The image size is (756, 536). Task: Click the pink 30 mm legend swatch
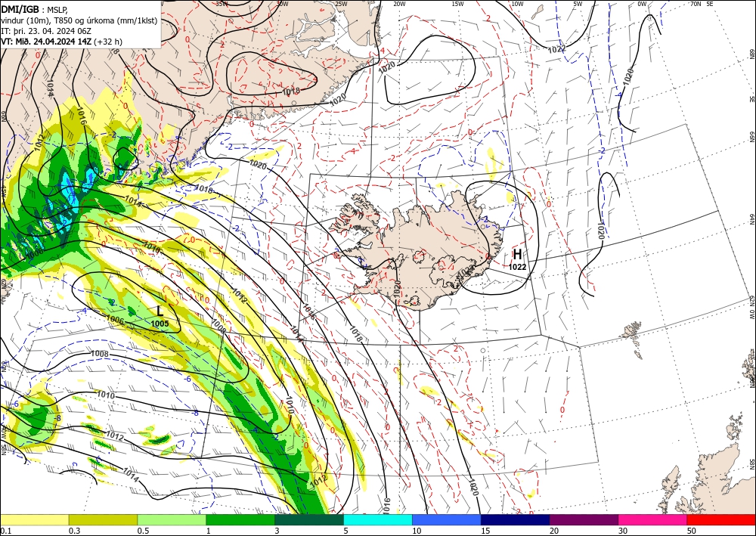point(653,519)
